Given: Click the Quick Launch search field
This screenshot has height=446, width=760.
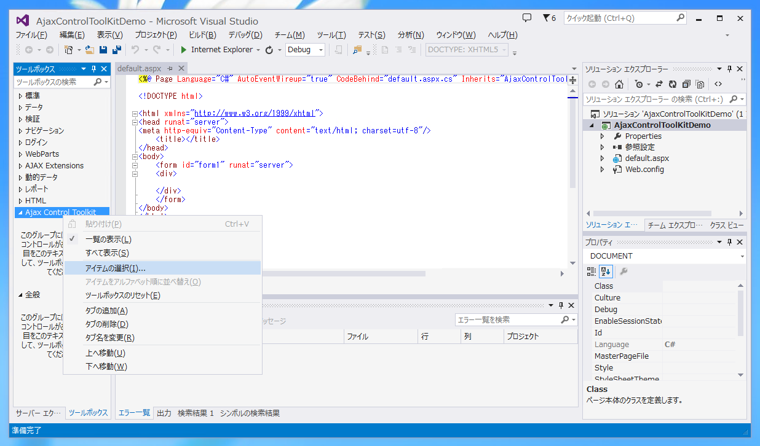Looking at the screenshot, I should coord(625,18).
